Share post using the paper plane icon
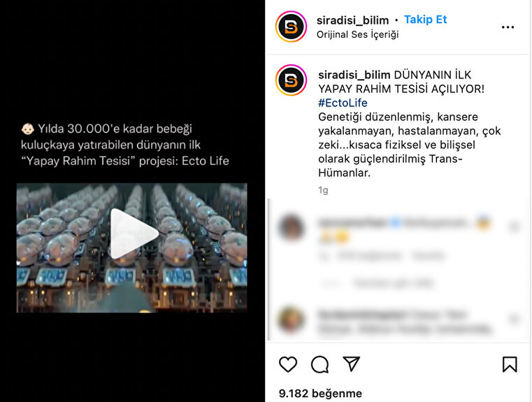The image size is (532, 402). pyautogui.click(x=351, y=364)
